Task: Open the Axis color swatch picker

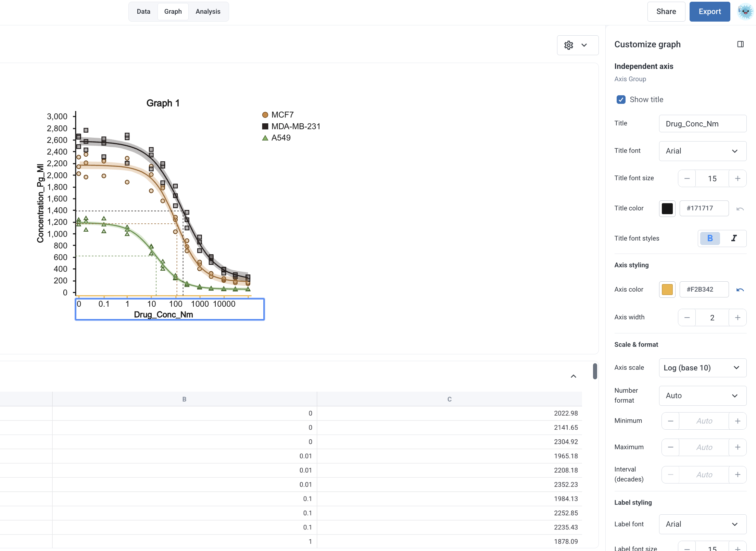Action: (667, 290)
